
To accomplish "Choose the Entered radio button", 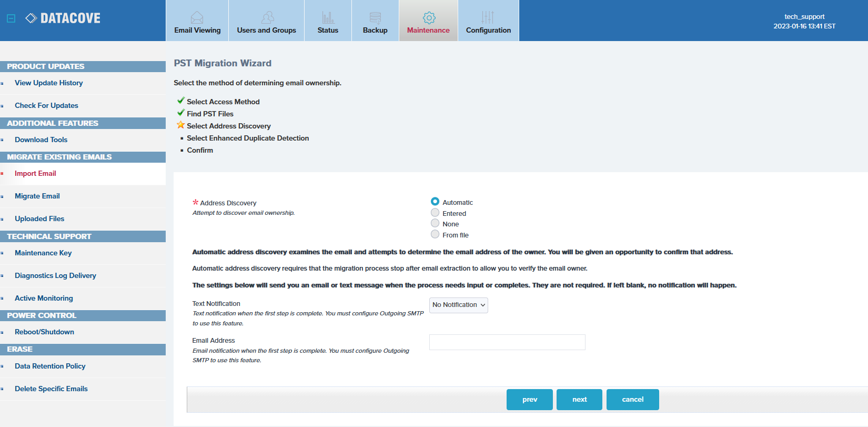I will point(435,213).
